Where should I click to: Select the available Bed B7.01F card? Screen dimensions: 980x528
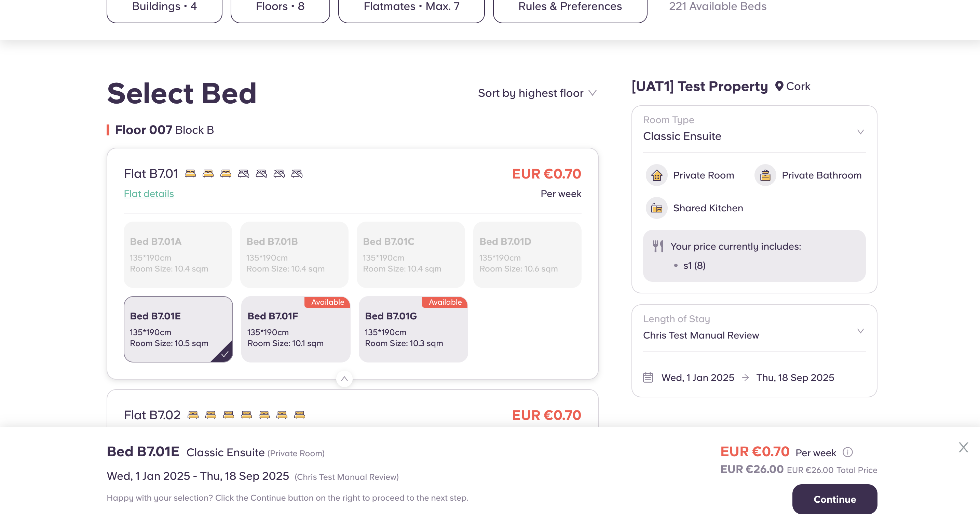pos(295,329)
